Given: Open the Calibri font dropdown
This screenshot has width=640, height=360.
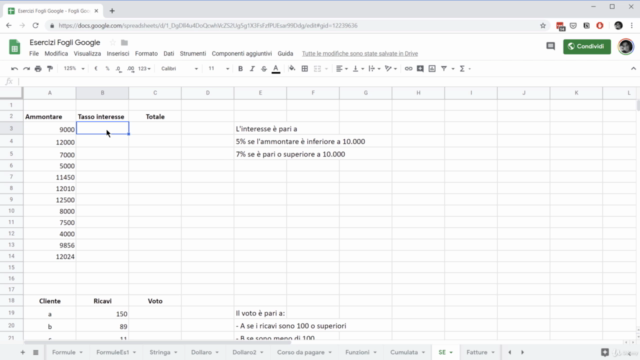Looking at the screenshot, I should 179,69.
